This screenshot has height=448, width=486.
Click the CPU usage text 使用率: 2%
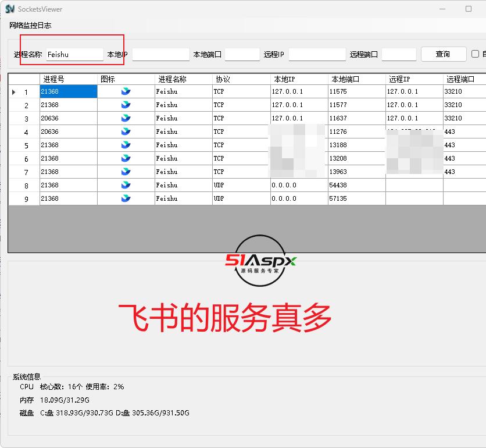click(x=105, y=386)
